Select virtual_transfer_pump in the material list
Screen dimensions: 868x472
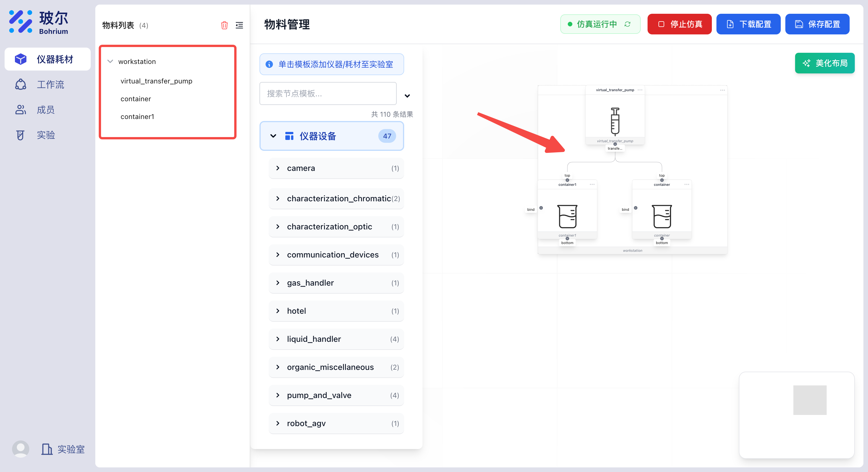(x=156, y=81)
